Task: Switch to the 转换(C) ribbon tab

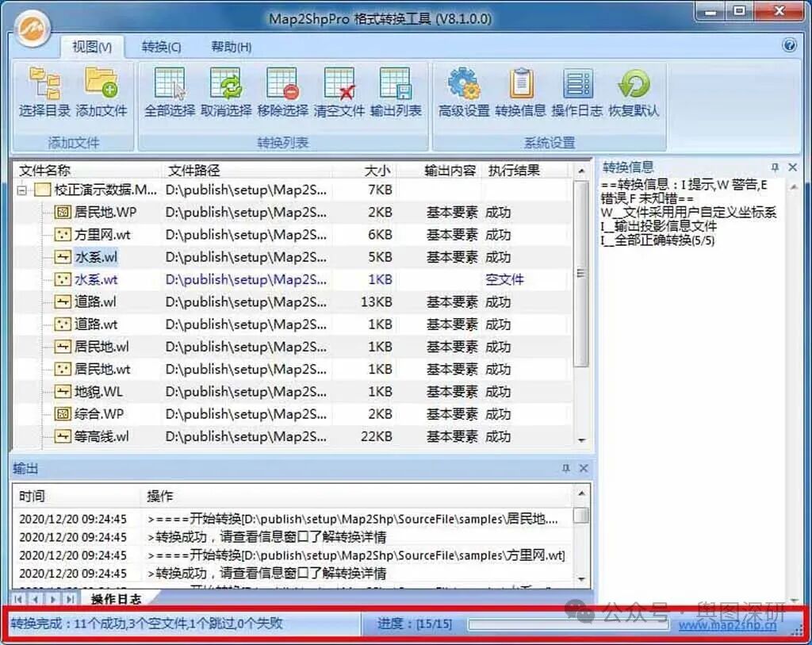Action: [x=162, y=47]
